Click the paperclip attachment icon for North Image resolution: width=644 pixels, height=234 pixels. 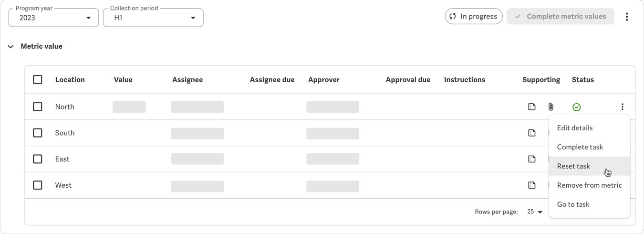(551, 107)
